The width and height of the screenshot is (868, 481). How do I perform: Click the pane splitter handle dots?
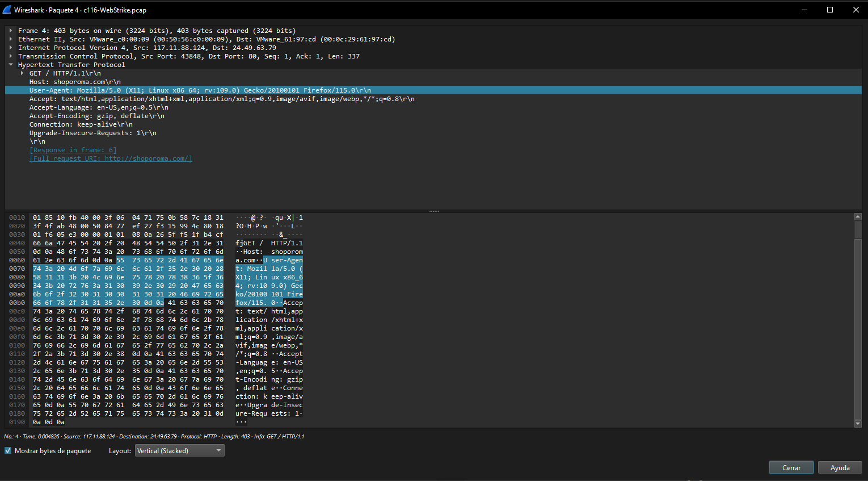(x=434, y=211)
